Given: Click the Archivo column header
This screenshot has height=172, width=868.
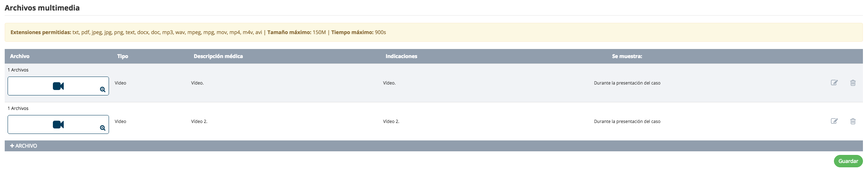Looking at the screenshot, I should (x=20, y=56).
